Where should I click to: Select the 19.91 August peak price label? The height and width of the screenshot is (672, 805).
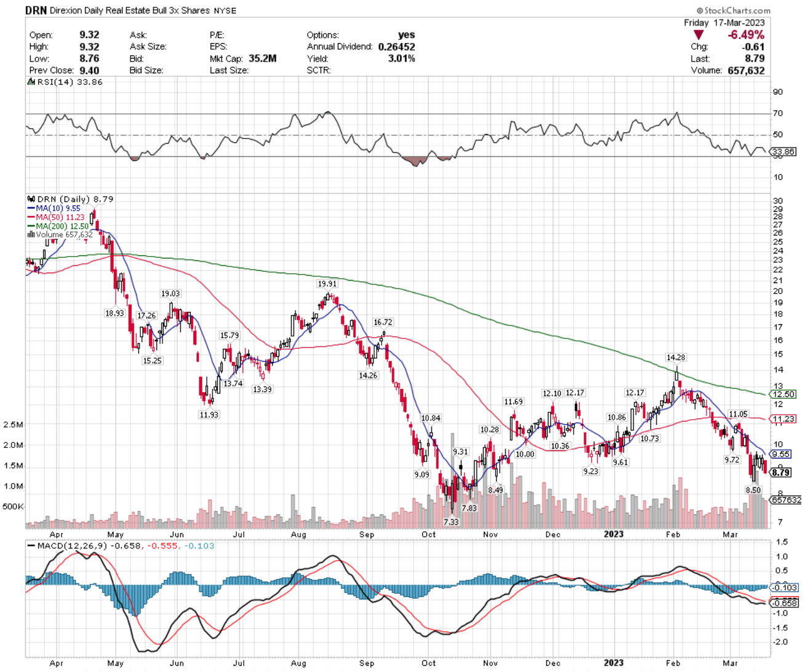coord(327,284)
